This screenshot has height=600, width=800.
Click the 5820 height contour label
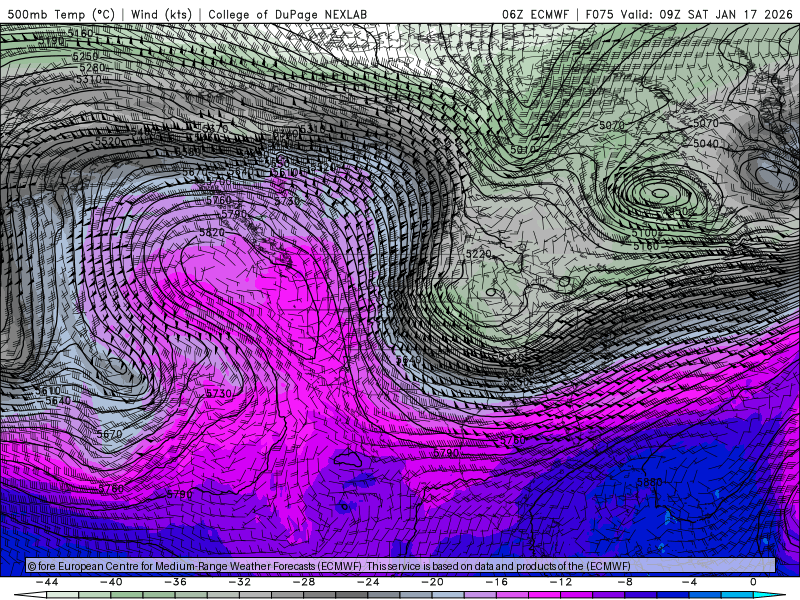tap(212, 233)
